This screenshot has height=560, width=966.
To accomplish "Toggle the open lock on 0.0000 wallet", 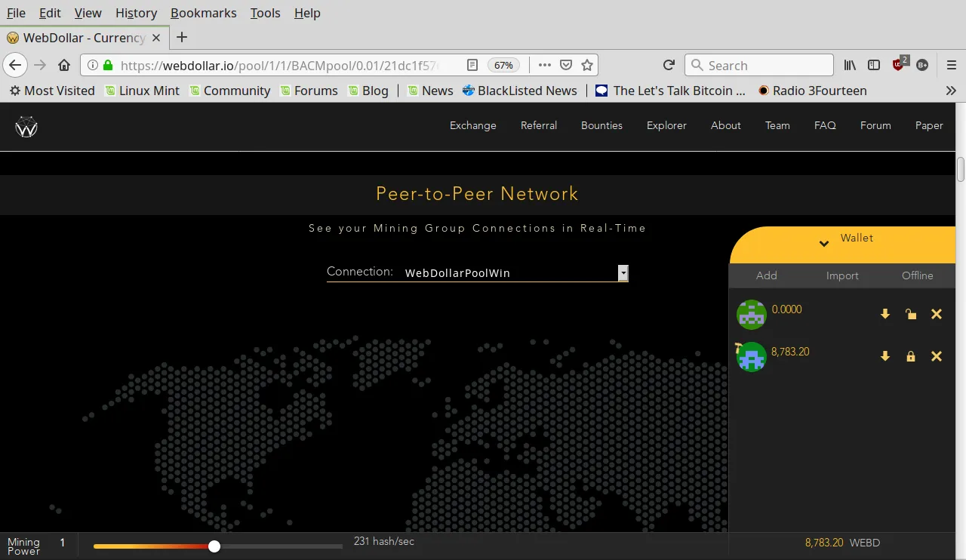I will tap(911, 314).
